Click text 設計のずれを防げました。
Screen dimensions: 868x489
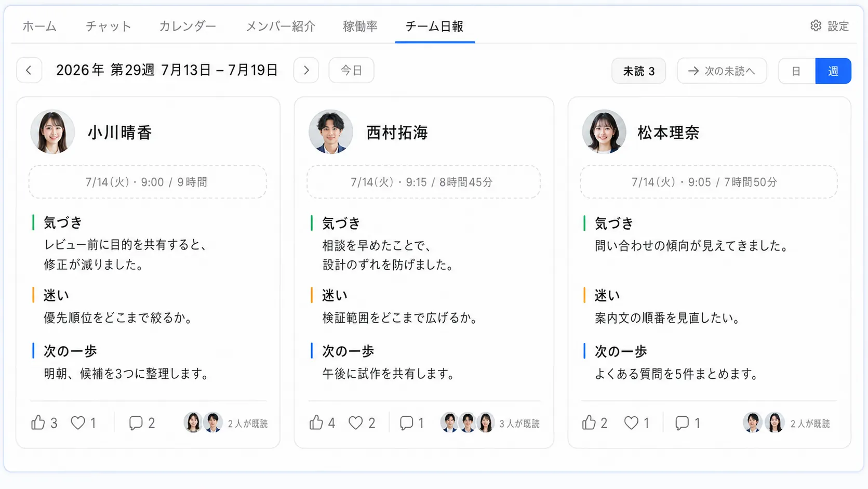tap(389, 265)
